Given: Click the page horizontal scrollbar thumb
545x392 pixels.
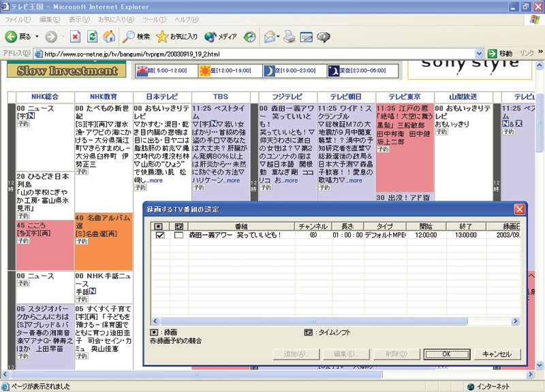Looking at the screenshot, I should pos(197,374).
